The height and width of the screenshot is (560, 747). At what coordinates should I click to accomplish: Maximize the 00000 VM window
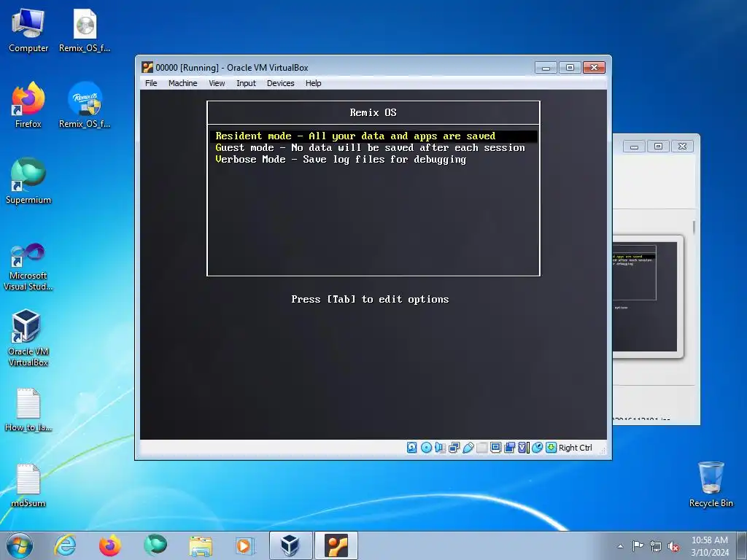[x=570, y=68]
